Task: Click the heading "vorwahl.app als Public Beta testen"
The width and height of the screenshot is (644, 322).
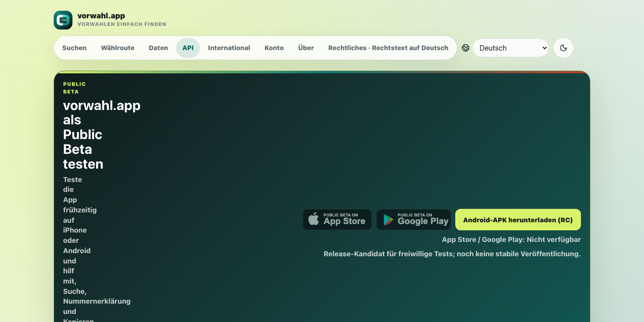Action: [102, 135]
